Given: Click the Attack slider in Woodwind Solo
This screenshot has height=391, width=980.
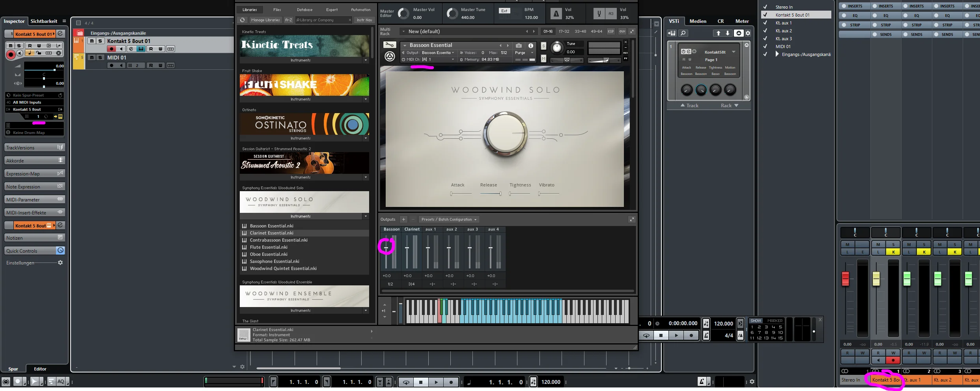Looking at the screenshot, I should [461, 194].
